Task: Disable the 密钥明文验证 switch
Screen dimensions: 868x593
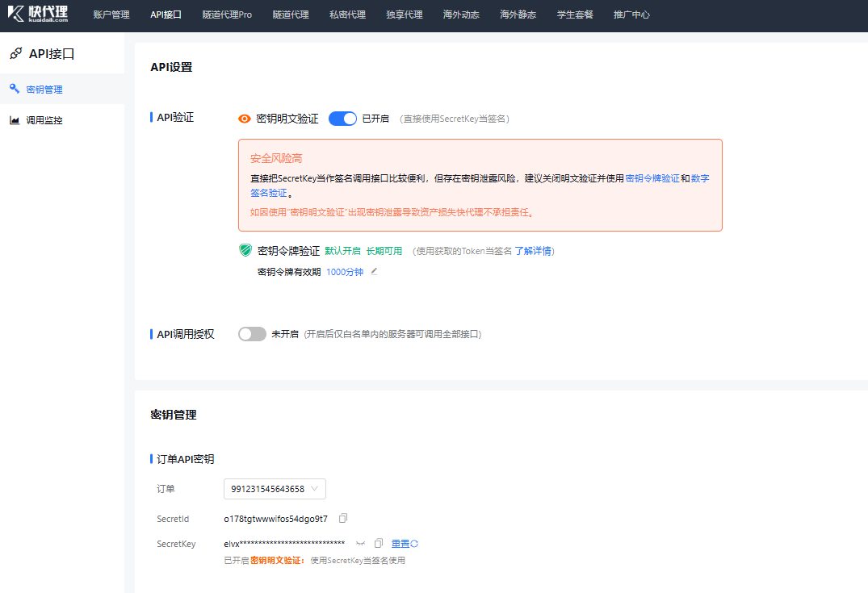Action: point(342,119)
